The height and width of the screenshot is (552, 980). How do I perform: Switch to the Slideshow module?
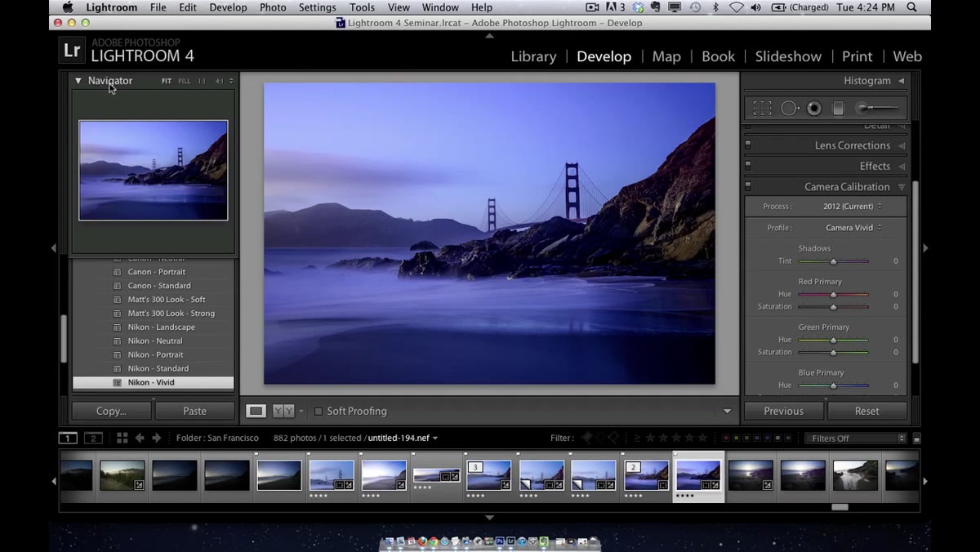point(788,56)
